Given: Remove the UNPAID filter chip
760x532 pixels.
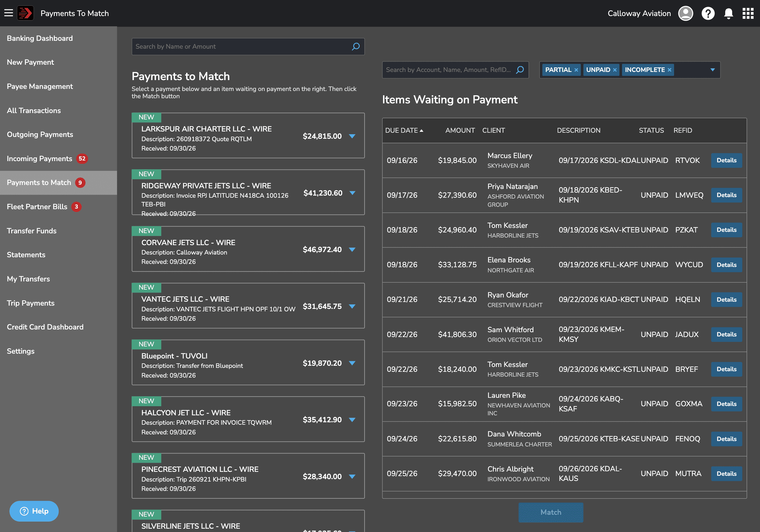Looking at the screenshot, I should click(x=615, y=70).
